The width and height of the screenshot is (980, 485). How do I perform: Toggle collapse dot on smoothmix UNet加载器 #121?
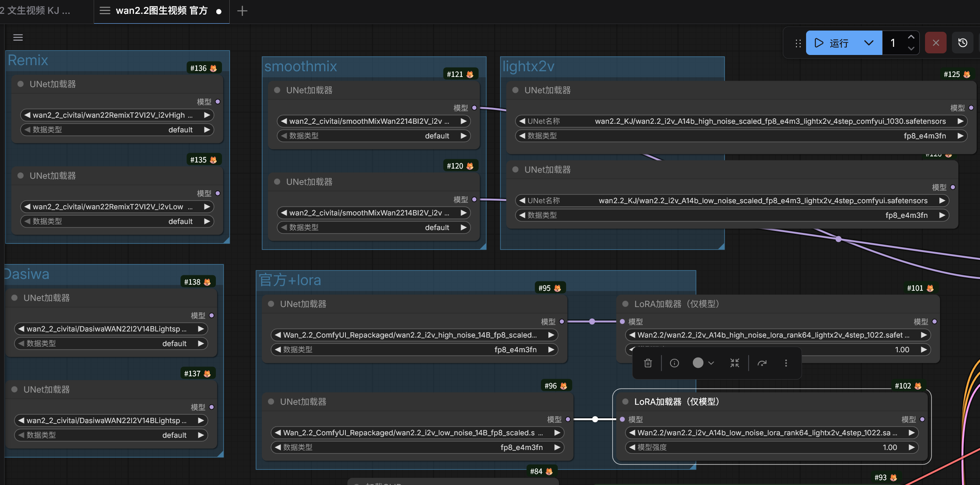pos(277,90)
